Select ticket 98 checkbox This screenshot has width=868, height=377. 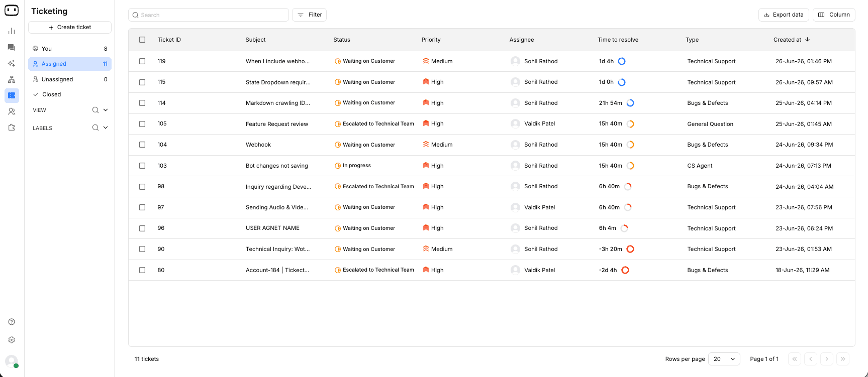142,186
